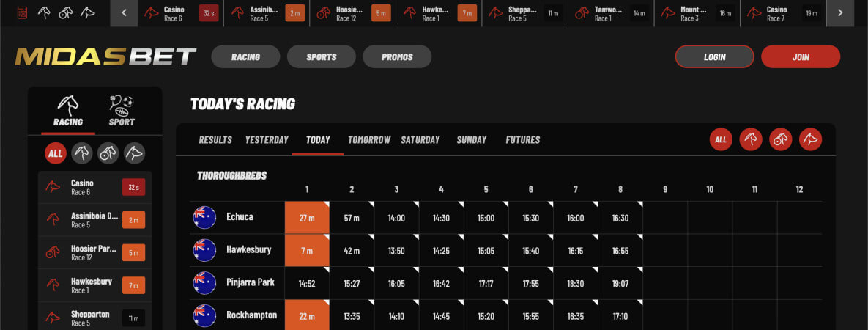Toggle red greyhound filter in Today's Racing panel

pyautogui.click(x=810, y=140)
